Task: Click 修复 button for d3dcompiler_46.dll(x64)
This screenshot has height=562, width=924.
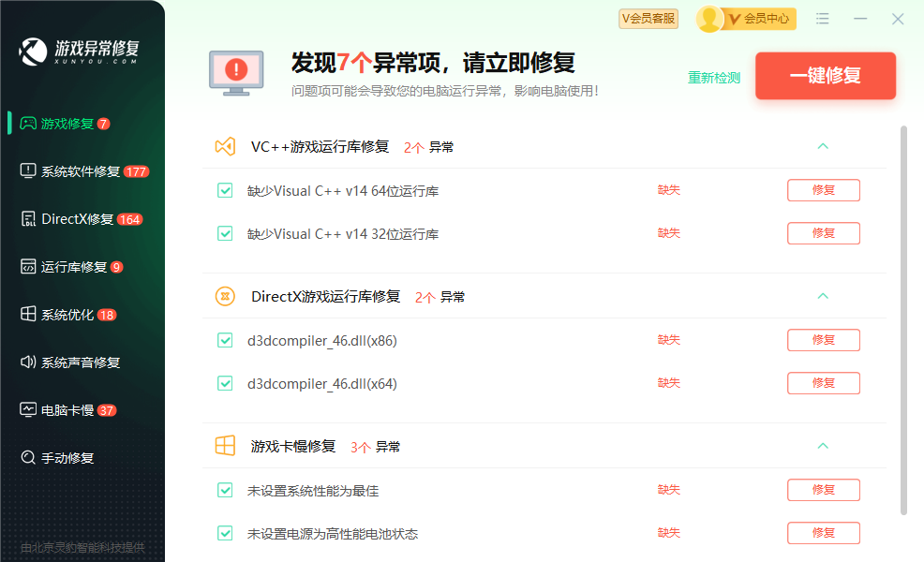Action: (823, 383)
